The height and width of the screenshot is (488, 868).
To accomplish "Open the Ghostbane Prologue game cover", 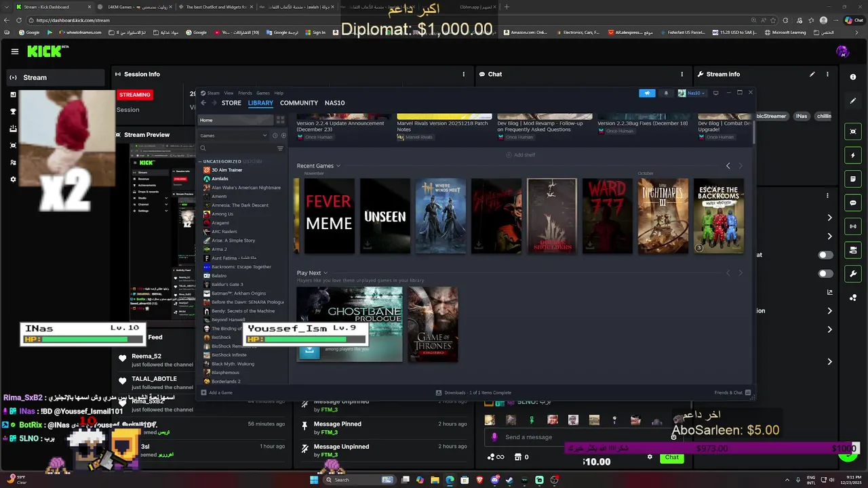I will (349, 324).
